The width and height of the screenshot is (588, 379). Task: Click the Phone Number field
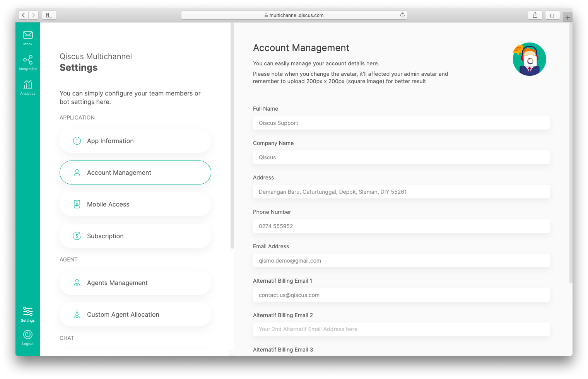pos(402,226)
